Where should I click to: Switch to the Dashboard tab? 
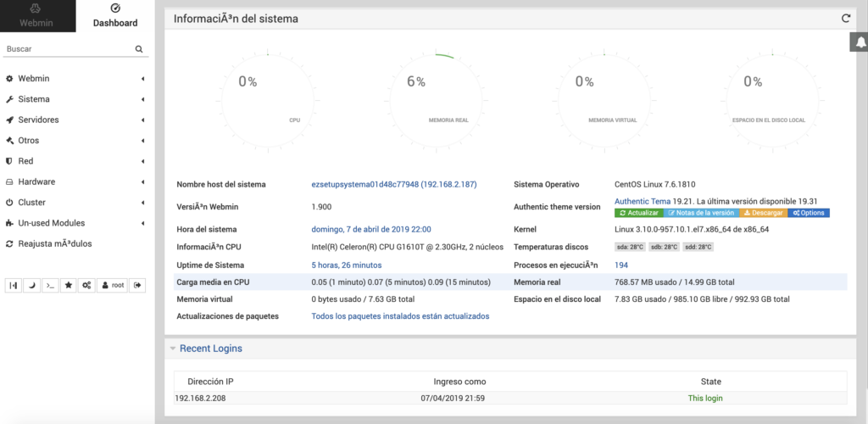[115, 16]
